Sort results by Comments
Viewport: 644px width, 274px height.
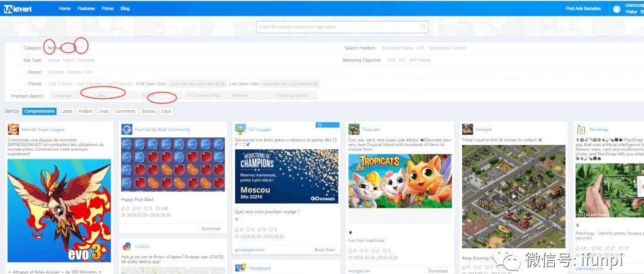pos(125,111)
